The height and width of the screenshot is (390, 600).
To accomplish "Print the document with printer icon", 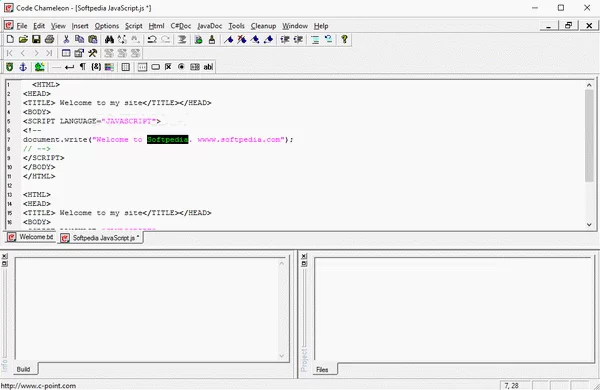I will click(49, 39).
